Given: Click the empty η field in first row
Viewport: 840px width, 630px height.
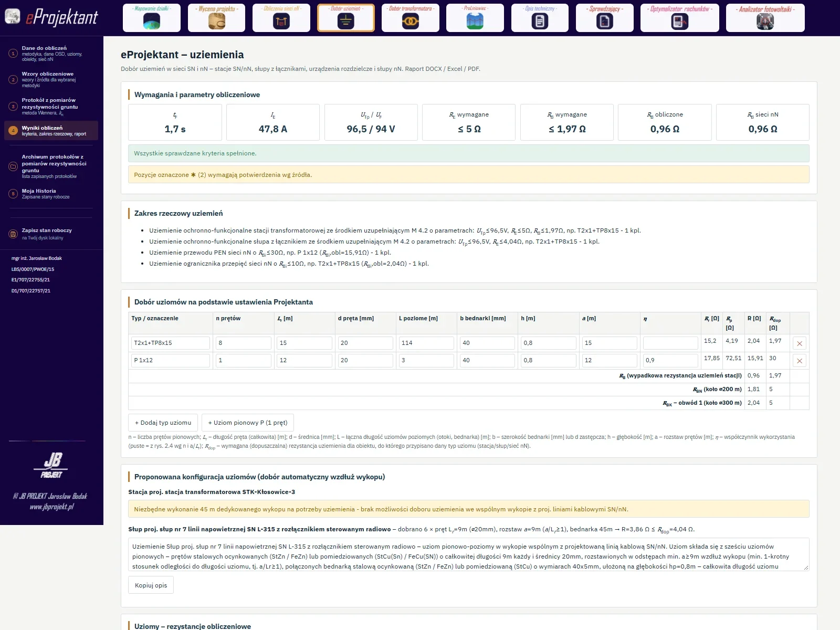Looking at the screenshot, I should click(x=670, y=343).
